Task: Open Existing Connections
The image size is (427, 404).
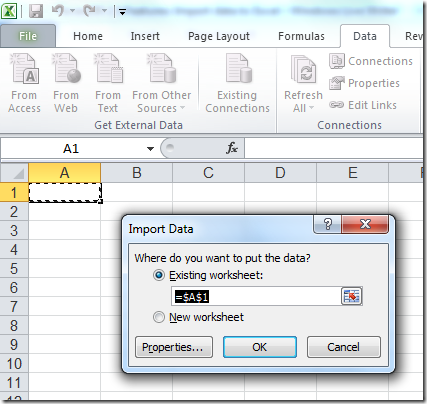Action: 237,84
